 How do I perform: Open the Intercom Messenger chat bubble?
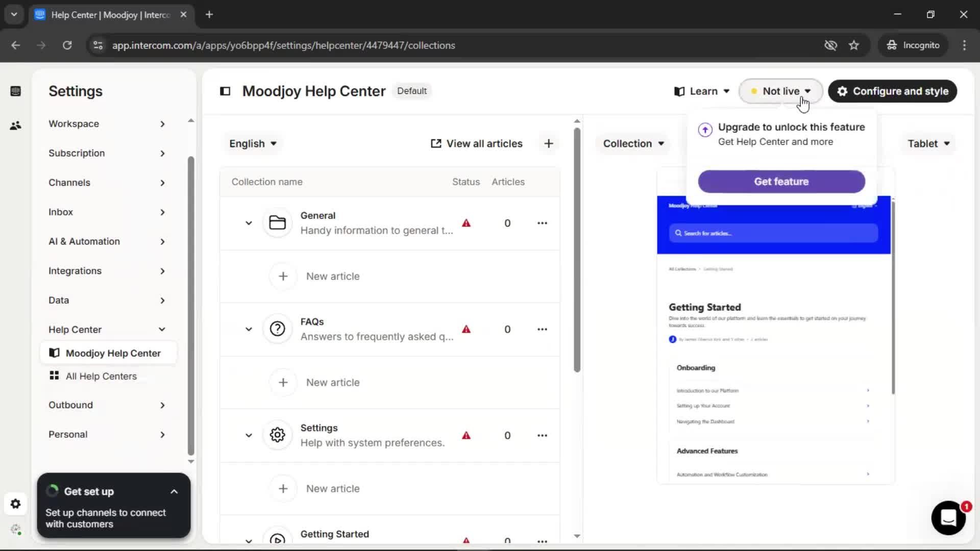948,518
